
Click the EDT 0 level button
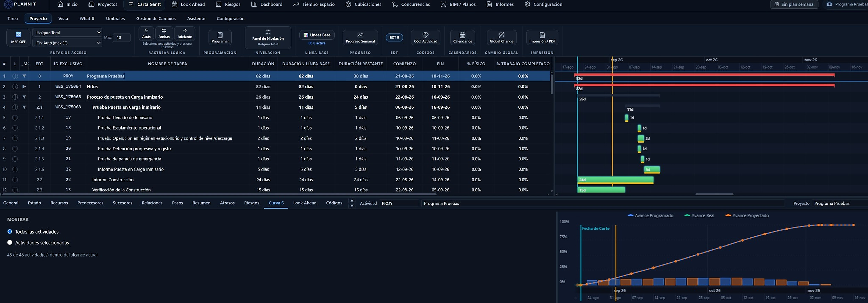[394, 37]
